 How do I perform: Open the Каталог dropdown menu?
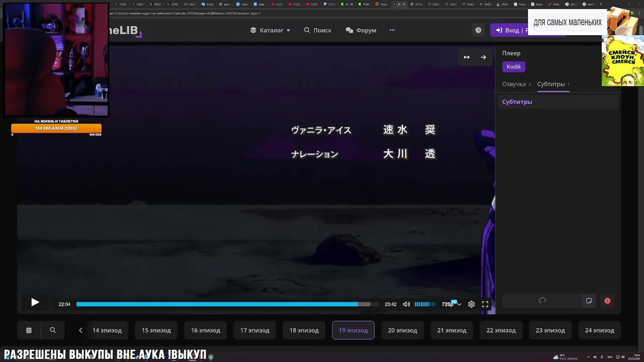270,30
